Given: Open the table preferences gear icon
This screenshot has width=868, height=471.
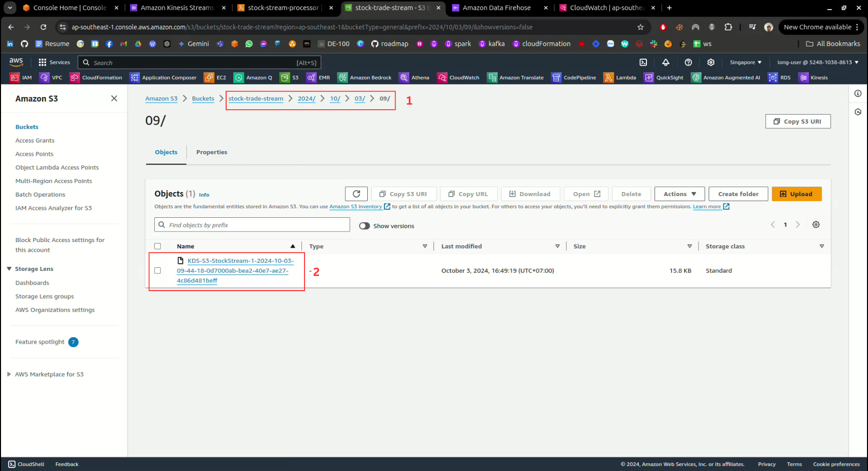Looking at the screenshot, I should 816,225.
